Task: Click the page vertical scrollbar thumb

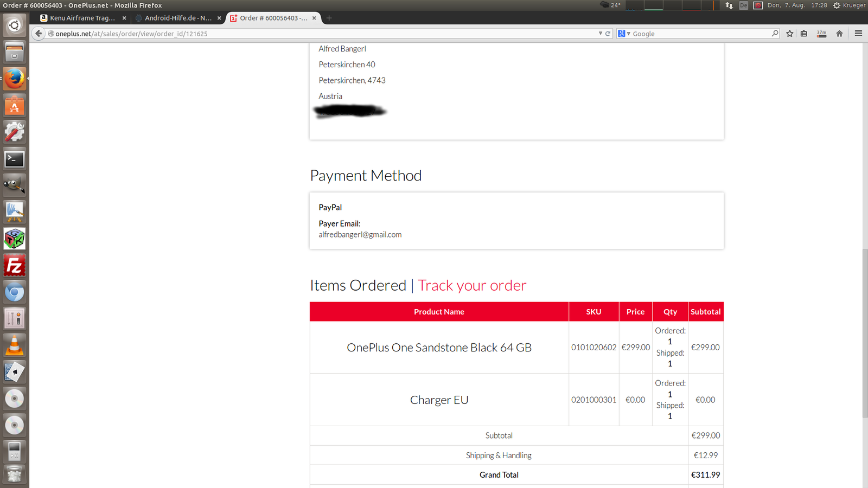Action: click(x=865, y=333)
